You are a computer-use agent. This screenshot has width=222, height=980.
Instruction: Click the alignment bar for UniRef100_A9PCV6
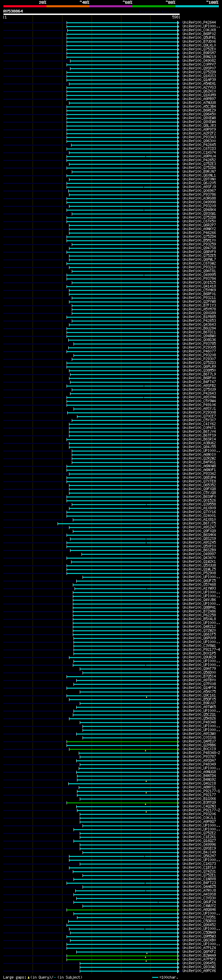tap(129, 971)
